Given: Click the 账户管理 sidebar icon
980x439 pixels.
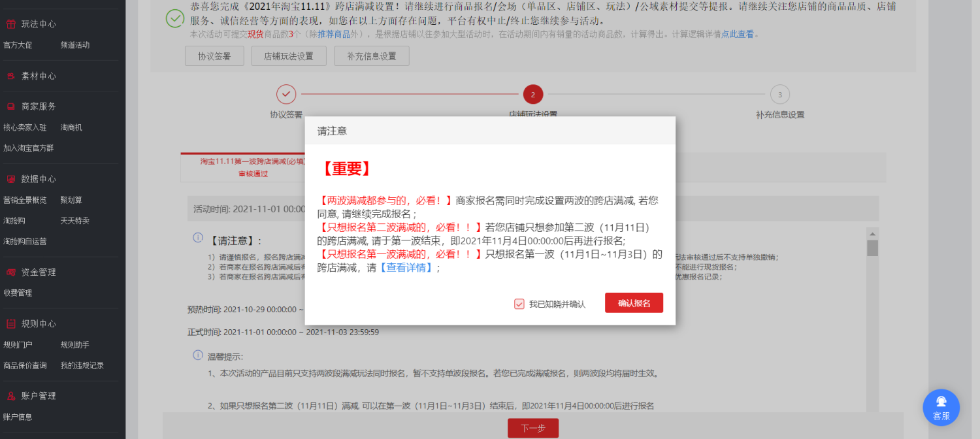Looking at the screenshot, I should (10, 396).
